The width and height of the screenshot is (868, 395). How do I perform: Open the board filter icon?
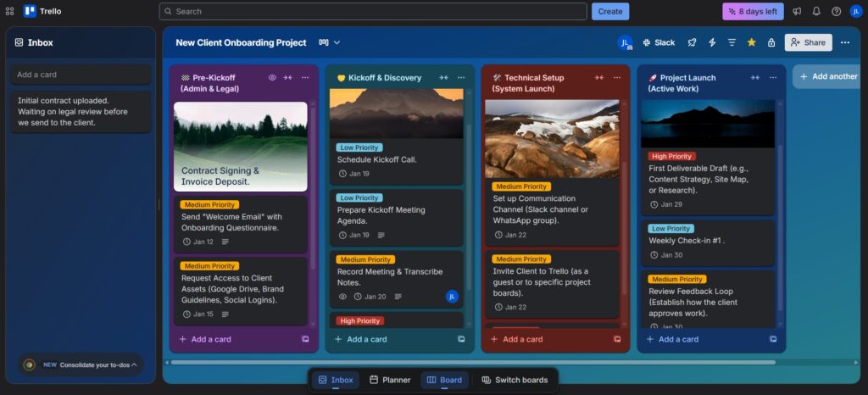coord(732,42)
